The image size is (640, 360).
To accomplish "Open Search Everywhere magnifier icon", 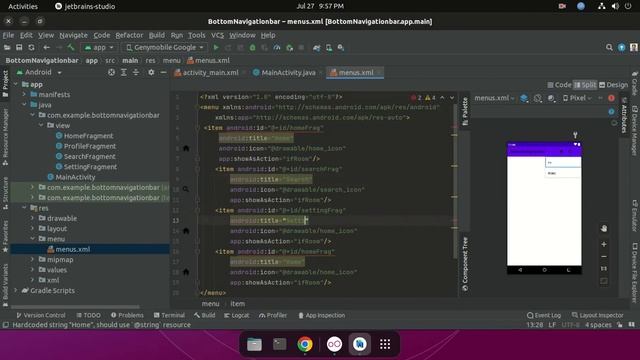I will 609,48.
